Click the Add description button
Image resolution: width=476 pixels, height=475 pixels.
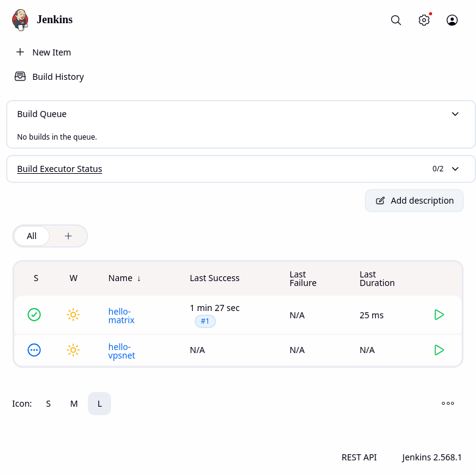pos(414,201)
